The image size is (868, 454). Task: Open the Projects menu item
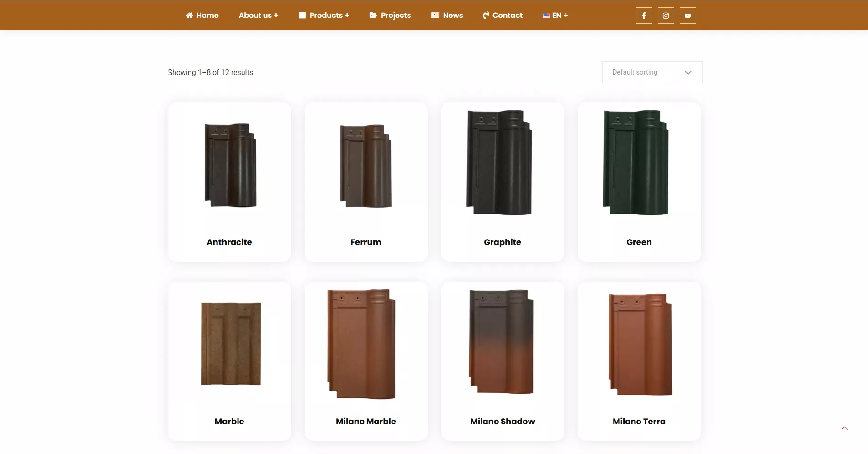(x=390, y=15)
